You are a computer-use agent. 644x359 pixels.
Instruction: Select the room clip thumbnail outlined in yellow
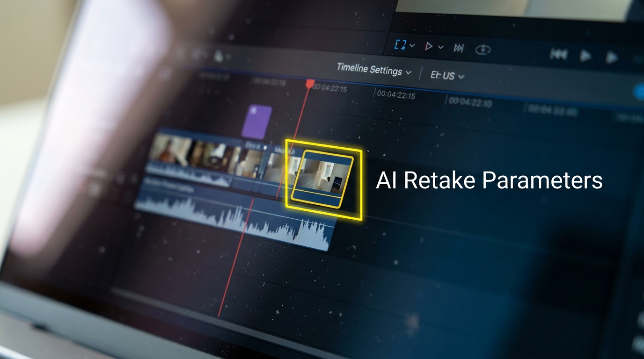(322, 179)
